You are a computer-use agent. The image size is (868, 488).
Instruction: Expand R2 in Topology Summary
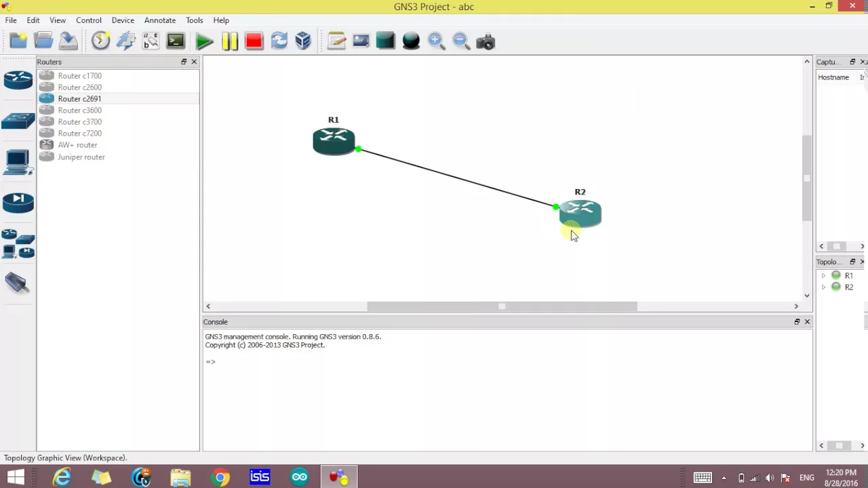(823, 287)
